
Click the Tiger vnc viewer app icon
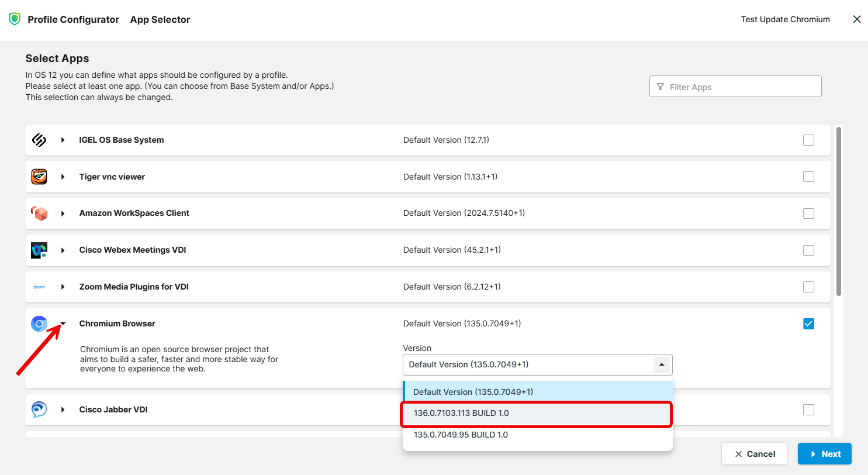click(x=39, y=176)
